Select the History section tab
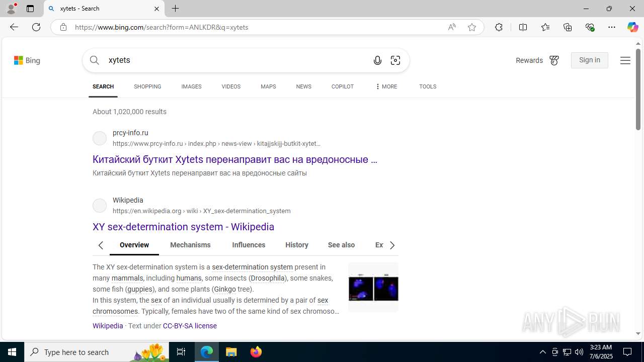 297,245
